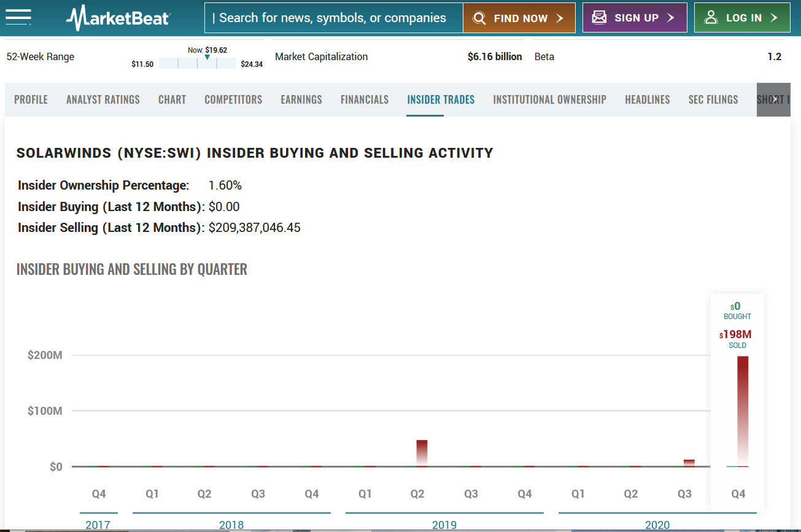Screen dimensions: 801x532
Task: Click the 2017 year label
Action: pyautogui.click(x=98, y=525)
